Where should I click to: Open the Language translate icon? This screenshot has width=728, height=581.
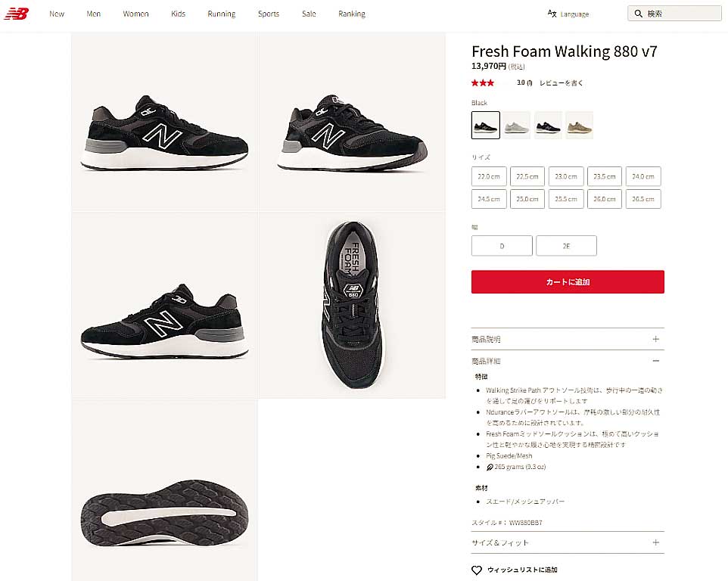point(552,14)
